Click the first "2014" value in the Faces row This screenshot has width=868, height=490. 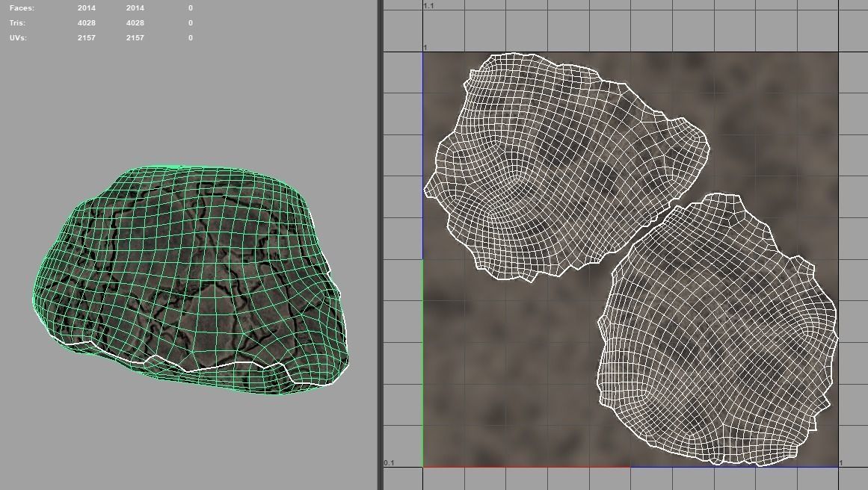(x=87, y=7)
